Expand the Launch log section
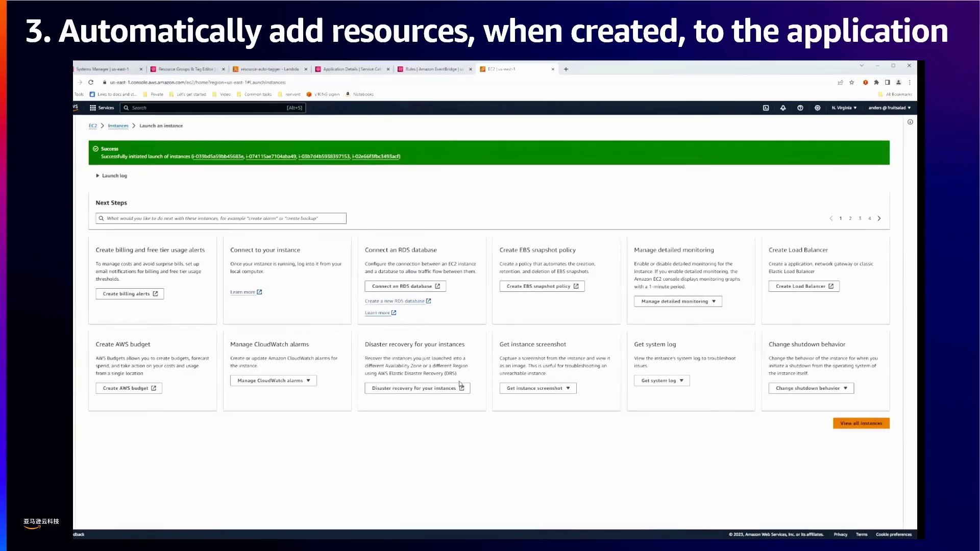980x551 pixels. tap(111, 176)
